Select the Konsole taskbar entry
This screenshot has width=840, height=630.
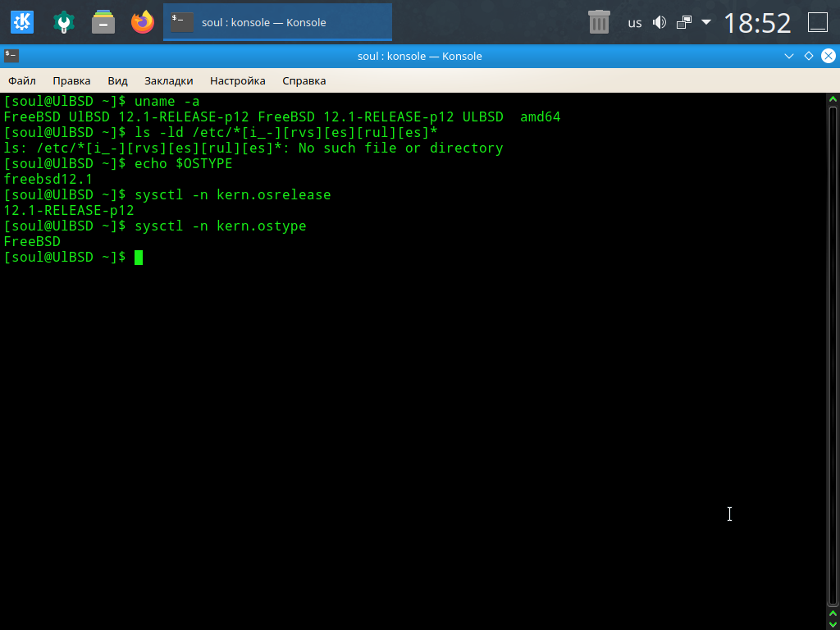(x=277, y=22)
